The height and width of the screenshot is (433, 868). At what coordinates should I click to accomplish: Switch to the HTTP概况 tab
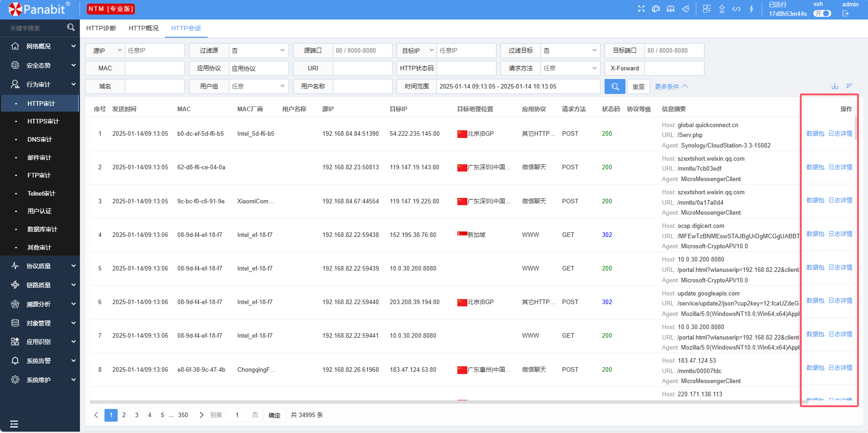tap(144, 28)
